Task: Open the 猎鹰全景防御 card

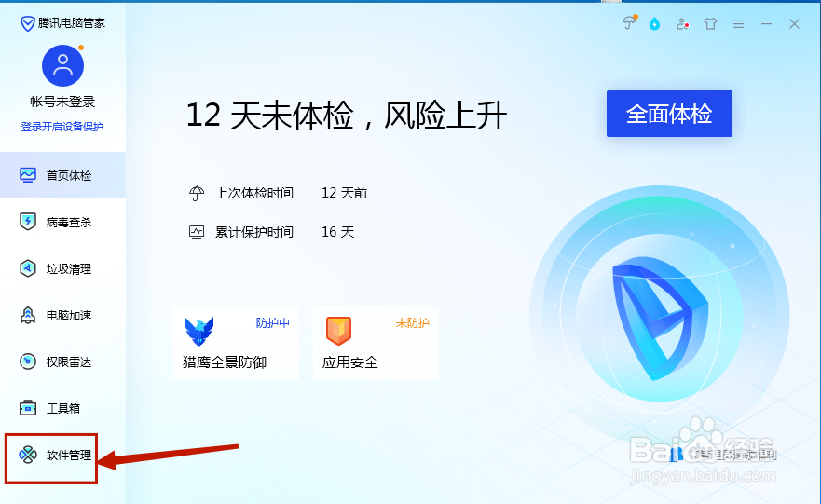Action: pos(236,343)
